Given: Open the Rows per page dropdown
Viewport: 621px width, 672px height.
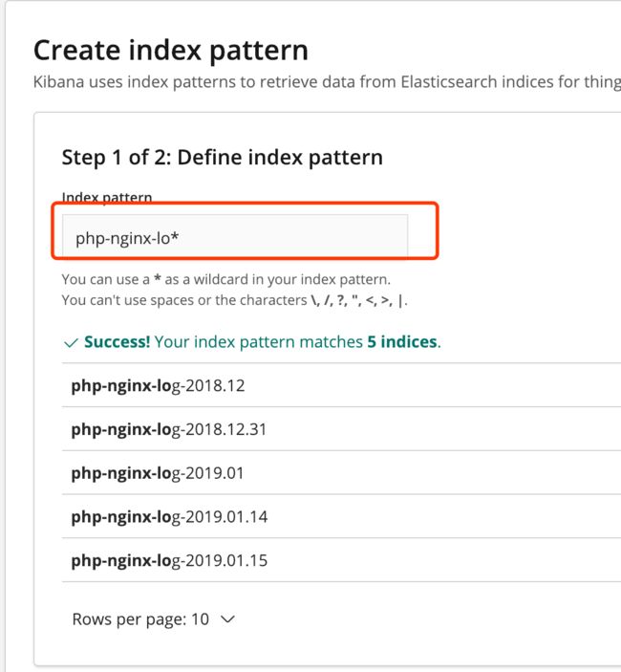Looking at the screenshot, I should point(154,618).
